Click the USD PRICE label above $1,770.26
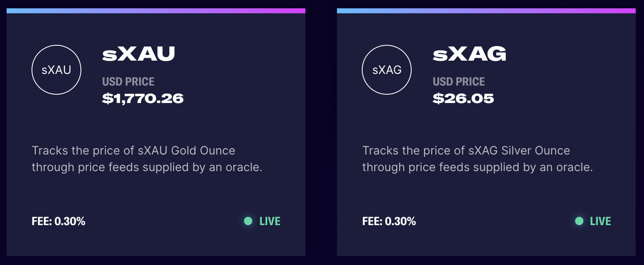644x265 pixels. pyautogui.click(x=128, y=81)
